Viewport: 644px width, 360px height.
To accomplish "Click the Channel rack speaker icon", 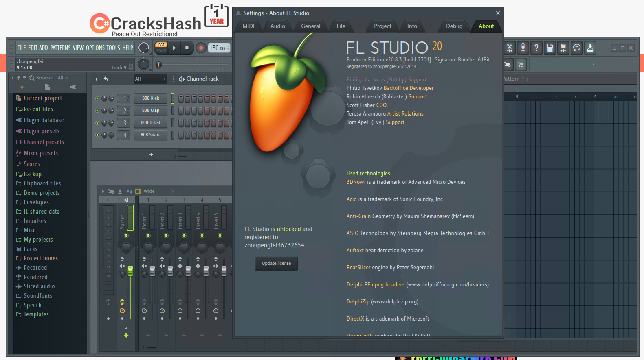I will tap(182, 79).
